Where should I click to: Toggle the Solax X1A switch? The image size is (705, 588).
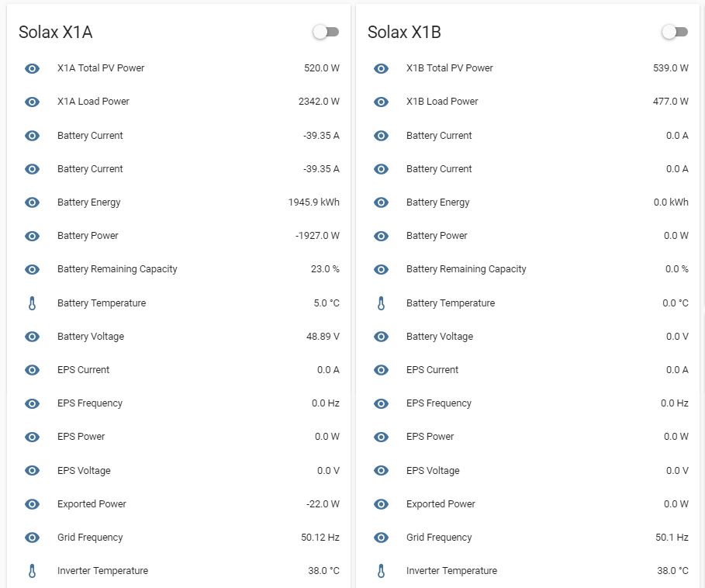click(x=326, y=32)
